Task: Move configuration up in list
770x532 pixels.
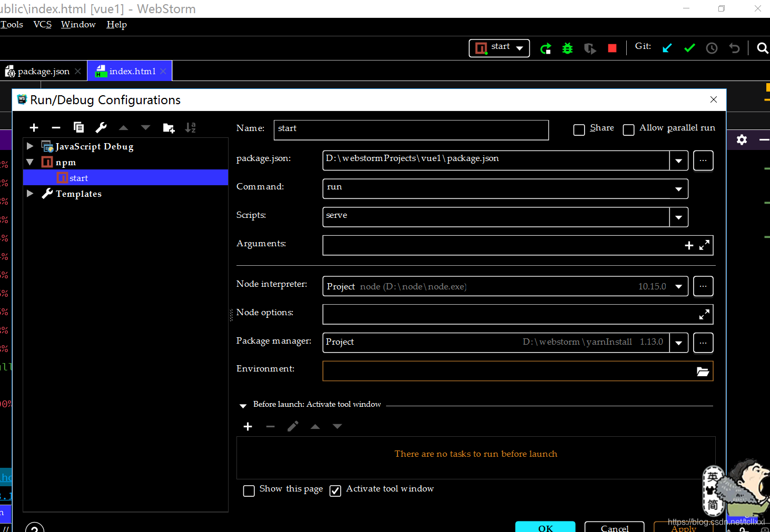Action: click(x=123, y=128)
